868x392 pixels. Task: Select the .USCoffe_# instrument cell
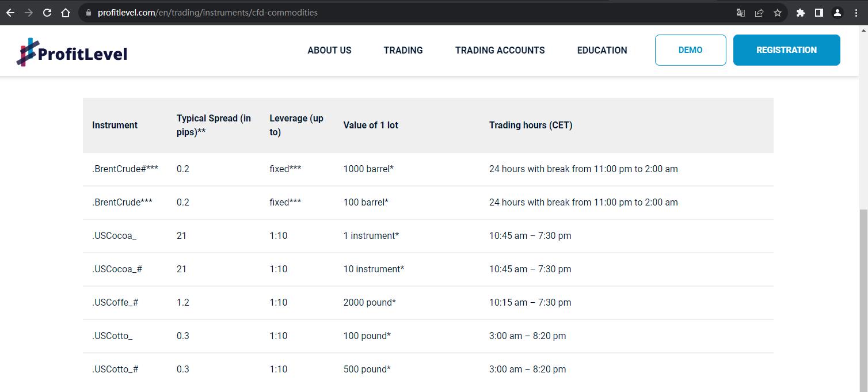click(x=115, y=302)
